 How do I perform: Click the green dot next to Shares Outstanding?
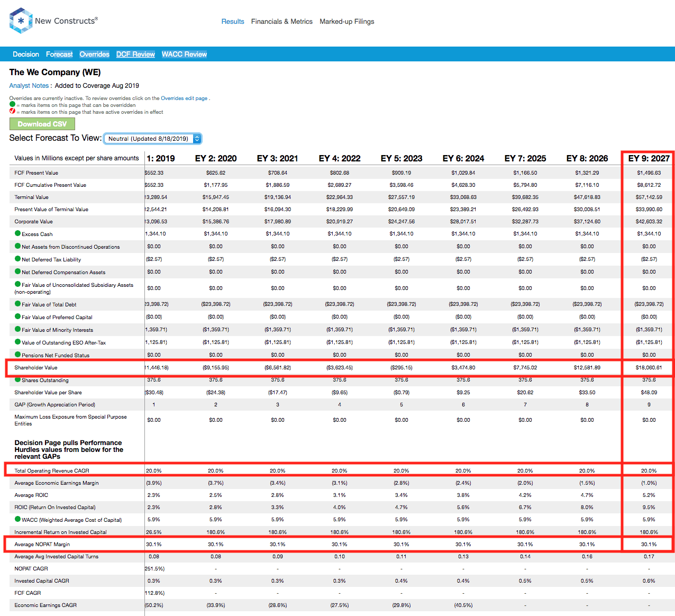[x=18, y=379]
